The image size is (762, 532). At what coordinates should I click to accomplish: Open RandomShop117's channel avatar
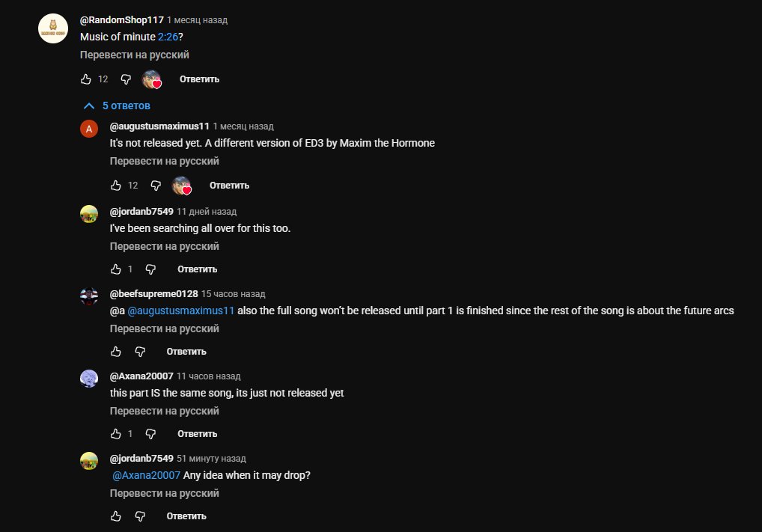pos(53,28)
